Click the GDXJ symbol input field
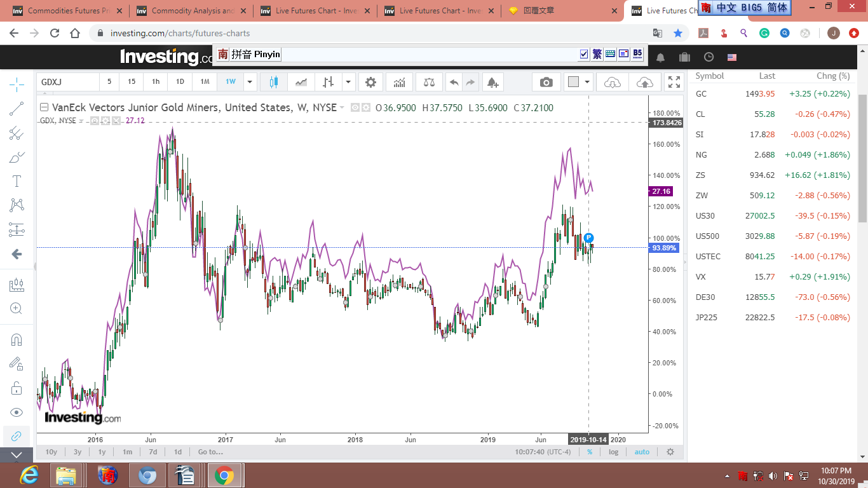 click(x=67, y=82)
